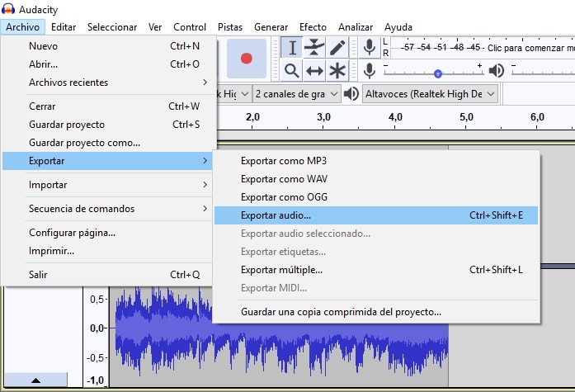Image resolution: width=575 pixels, height=392 pixels.
Task: Click the 6,0 mark on the timeline ruler
Action: [537, 117]
